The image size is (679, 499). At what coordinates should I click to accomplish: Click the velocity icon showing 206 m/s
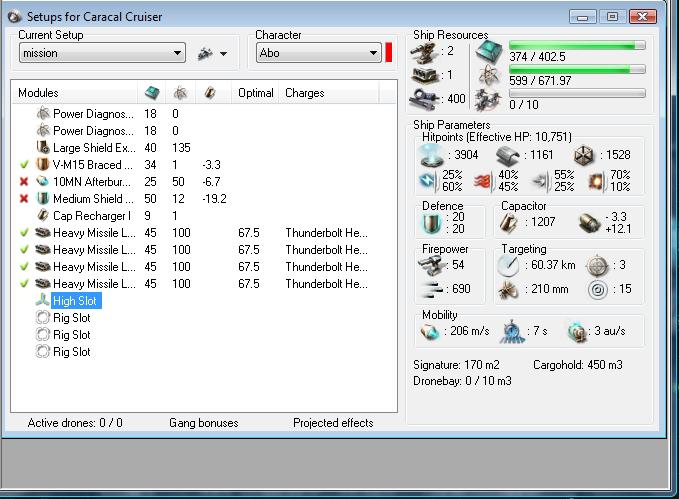430,332
